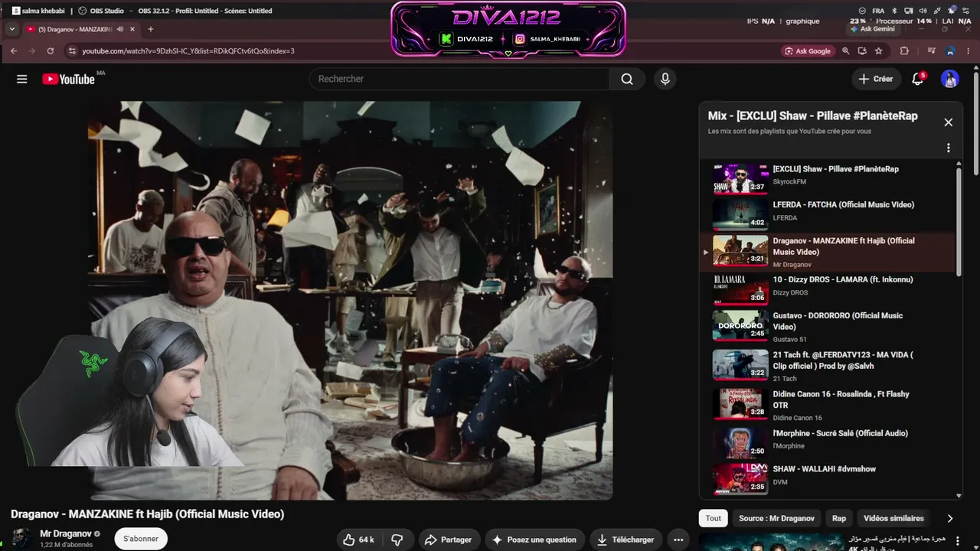
Task: Open Dizzy DROS - LAMARA video title
Action: pyautogui.click(x=843, y=279)
